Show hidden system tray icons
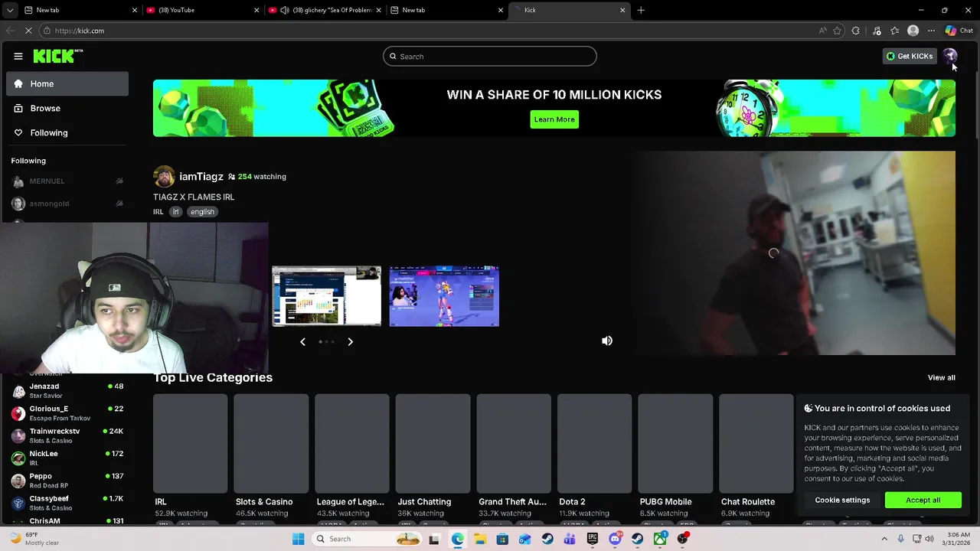The height and width of the screenshot is (551, 980). tap(886, 539)
